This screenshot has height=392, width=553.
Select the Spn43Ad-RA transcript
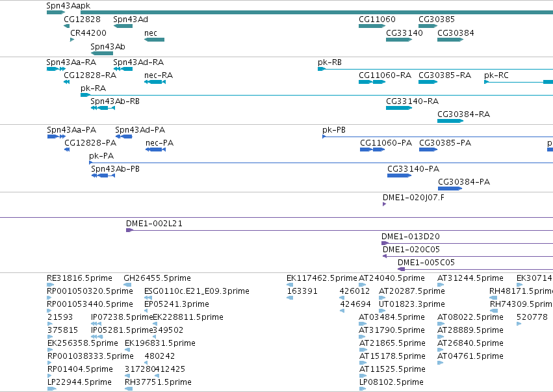point(123,69)
